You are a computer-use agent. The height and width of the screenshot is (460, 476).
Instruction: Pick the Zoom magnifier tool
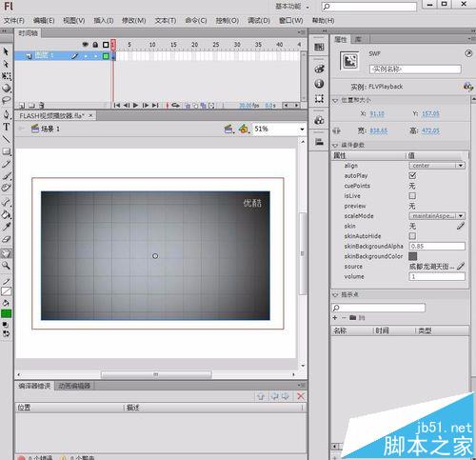tap(6, 266)
